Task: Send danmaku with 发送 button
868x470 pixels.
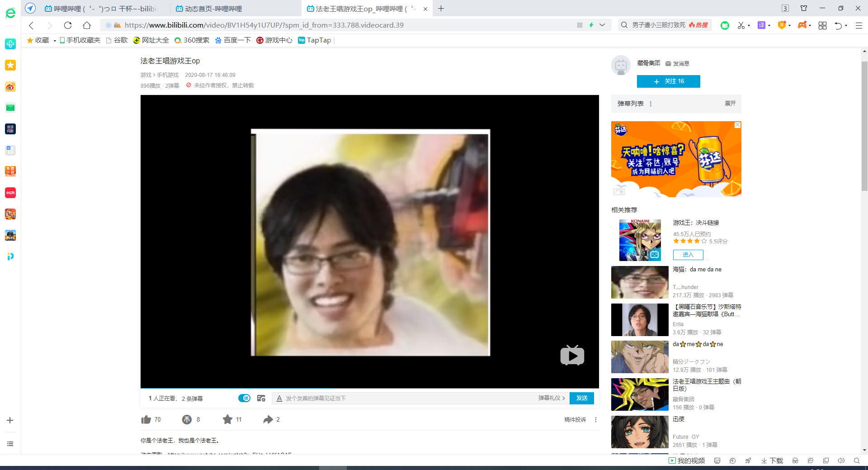Action: 581,398
